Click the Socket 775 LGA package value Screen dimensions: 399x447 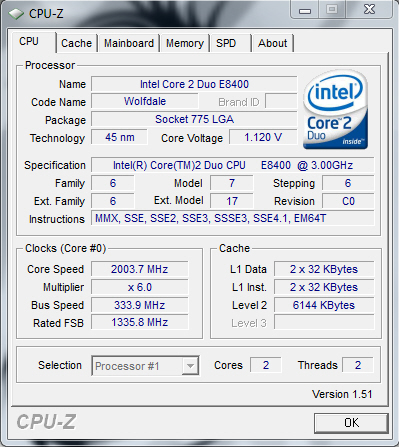point(194,119)
